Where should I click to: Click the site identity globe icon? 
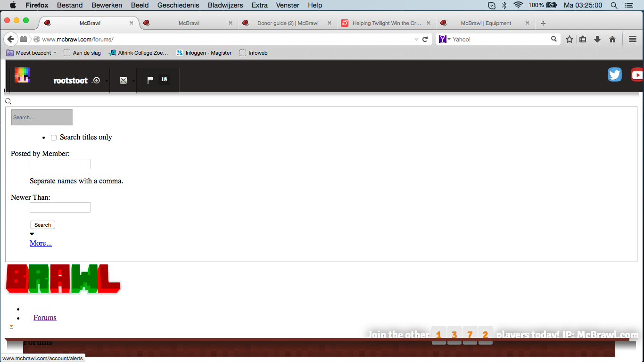(37, 39)
